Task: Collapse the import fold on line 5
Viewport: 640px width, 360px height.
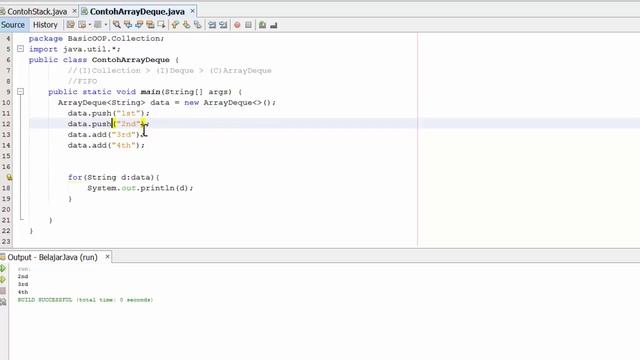Action: coord(20,49)
